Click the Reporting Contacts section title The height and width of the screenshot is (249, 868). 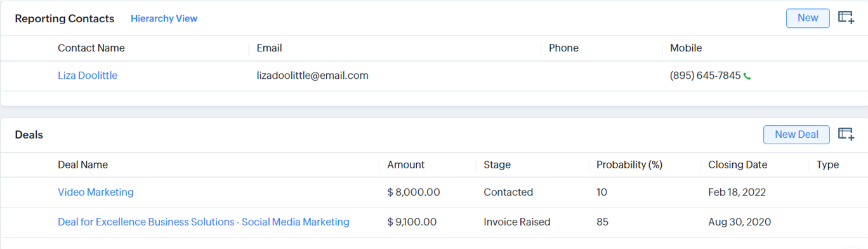pos(65,18)
